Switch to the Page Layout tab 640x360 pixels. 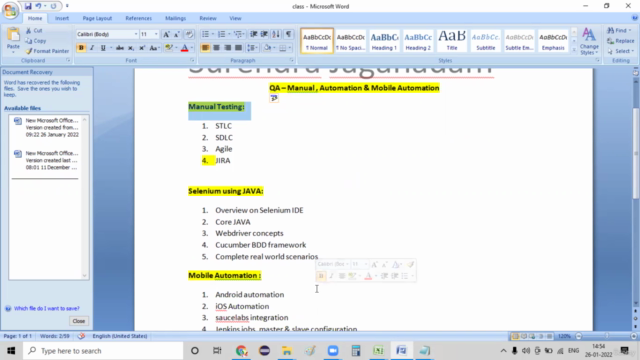pos(97,18)
